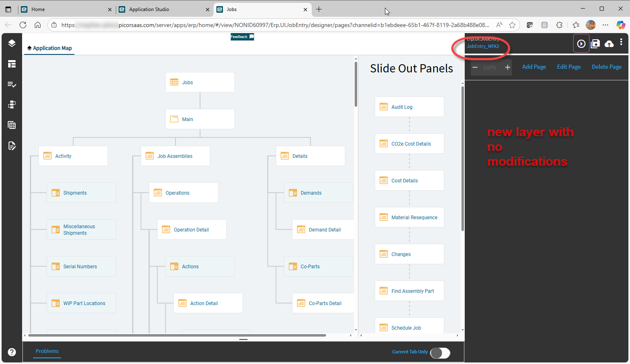Click the Feedback button
Screen dimensions: 630x364
[x=242, y=37]
